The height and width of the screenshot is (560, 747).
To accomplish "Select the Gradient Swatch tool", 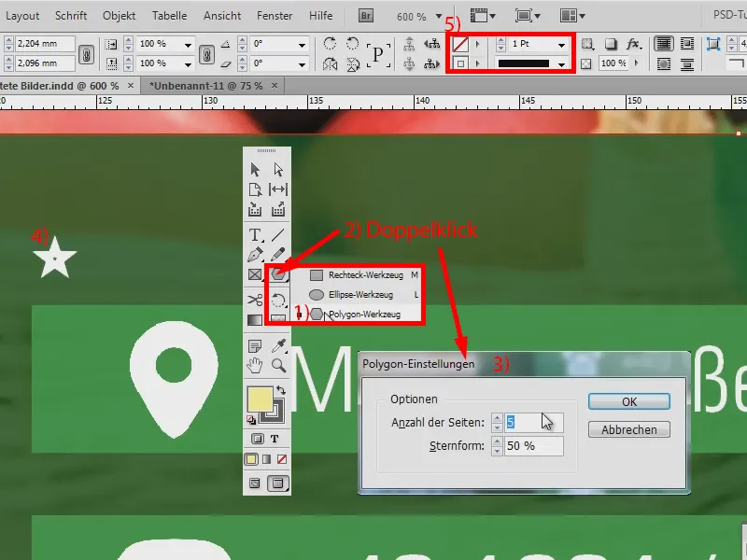I will [x=255, y=320].
